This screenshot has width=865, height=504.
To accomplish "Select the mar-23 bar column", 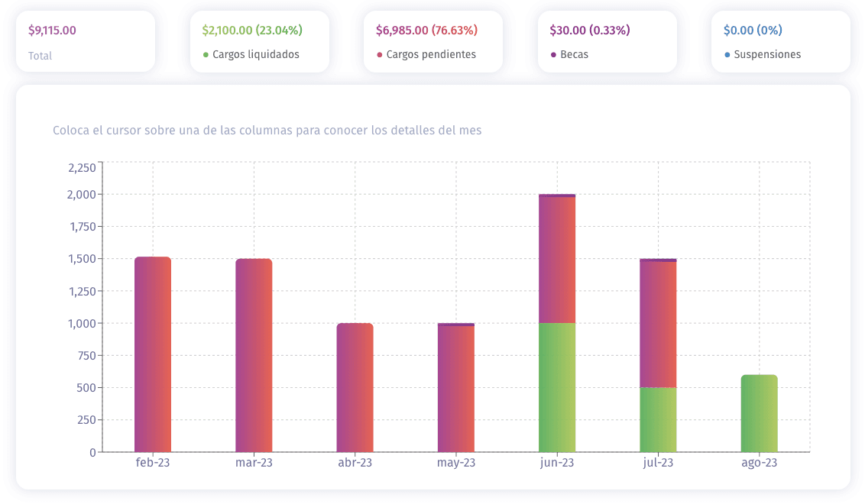I will click(254, 355).
